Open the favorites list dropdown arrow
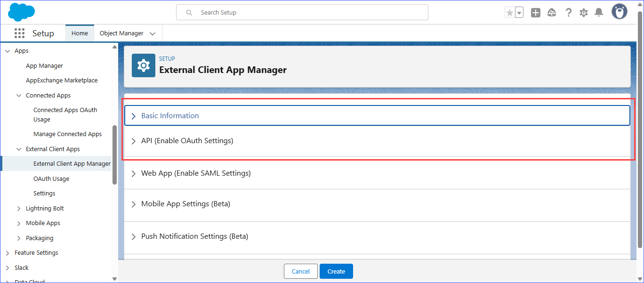The height and width of the screenshot is (283, 644). pyautogui.click(x=519, y=13)
